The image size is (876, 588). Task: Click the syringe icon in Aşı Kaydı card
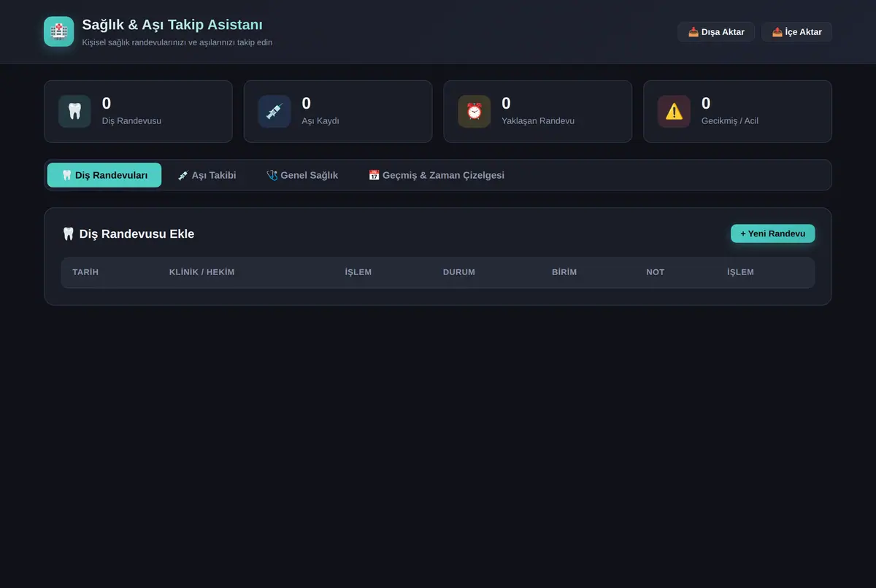(274, 112)
